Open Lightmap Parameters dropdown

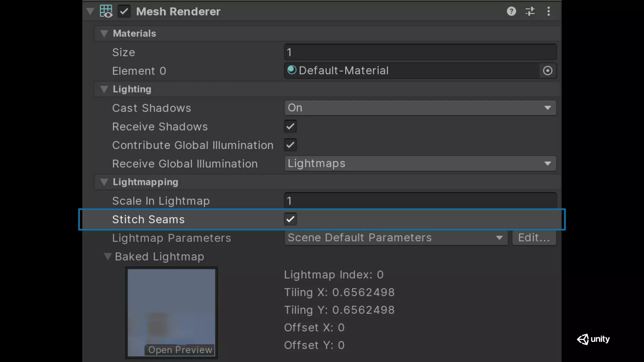point(396,238)
